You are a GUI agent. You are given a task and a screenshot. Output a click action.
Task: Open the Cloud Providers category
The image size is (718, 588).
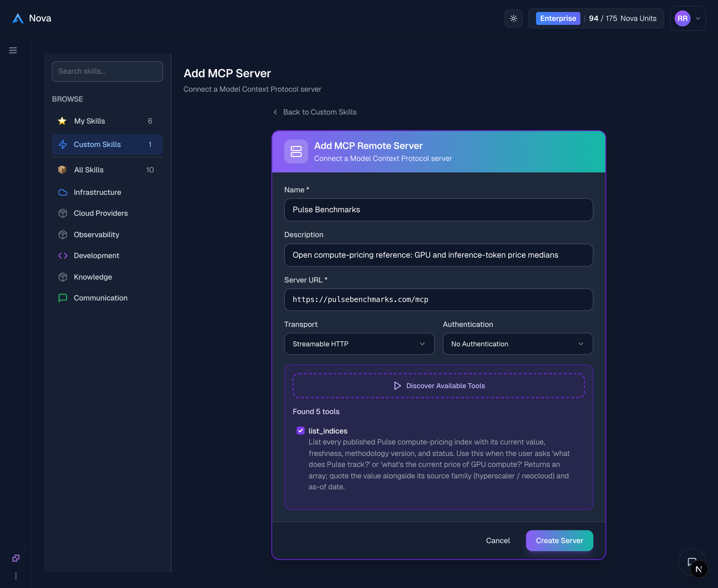tap(107, 213)
